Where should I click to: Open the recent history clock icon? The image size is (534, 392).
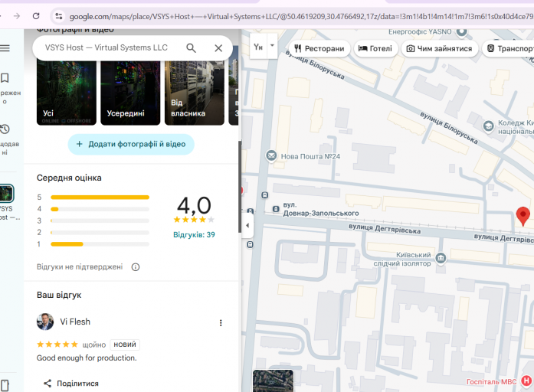click(5, 129)
